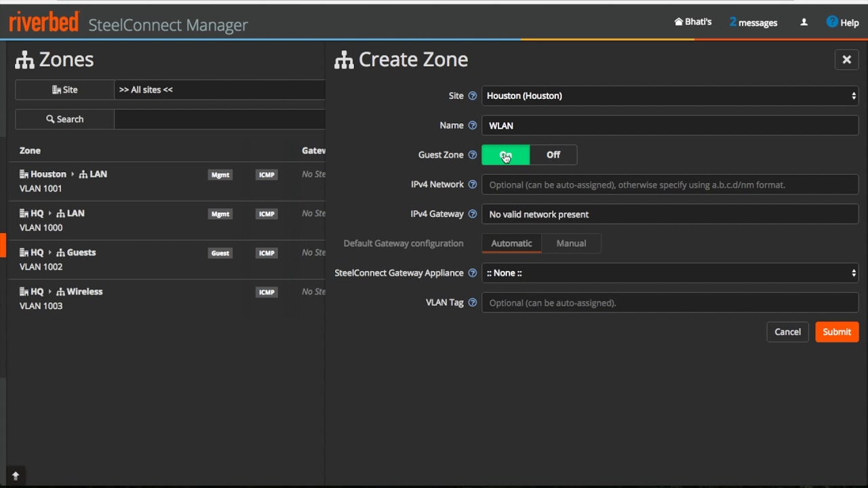This screenshot has height=488, width=868.
Task: Click the Zones network icon in heading
Action: pyautogui.click(x=25, y=60)
